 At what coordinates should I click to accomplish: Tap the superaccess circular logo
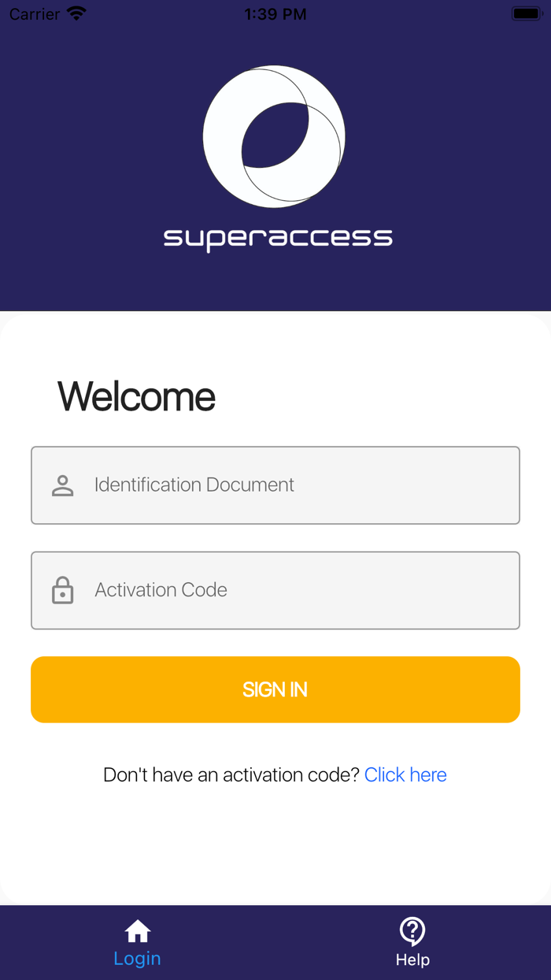pyautogui.click(x=274, y=136)
